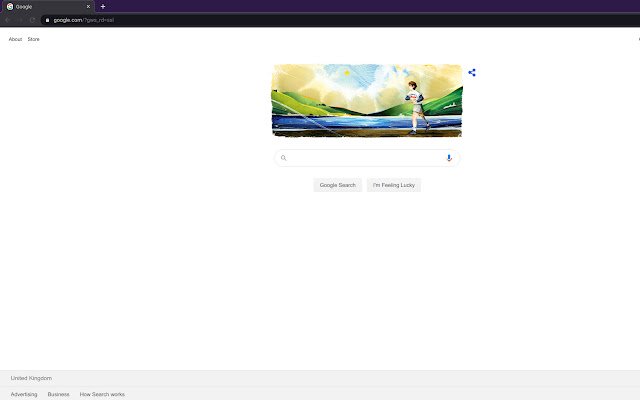Open How Search works link
This screenshot has height=400, width=640.
(102, 394)
